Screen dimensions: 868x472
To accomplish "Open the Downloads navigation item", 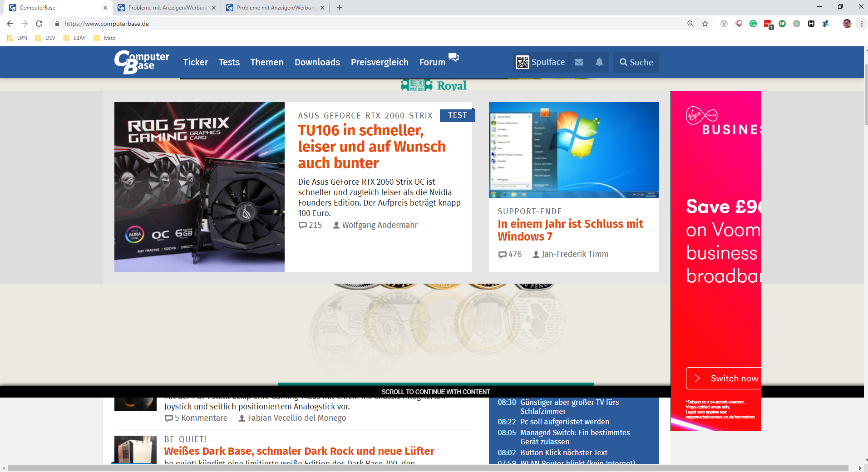I will (x=317, y=62).
